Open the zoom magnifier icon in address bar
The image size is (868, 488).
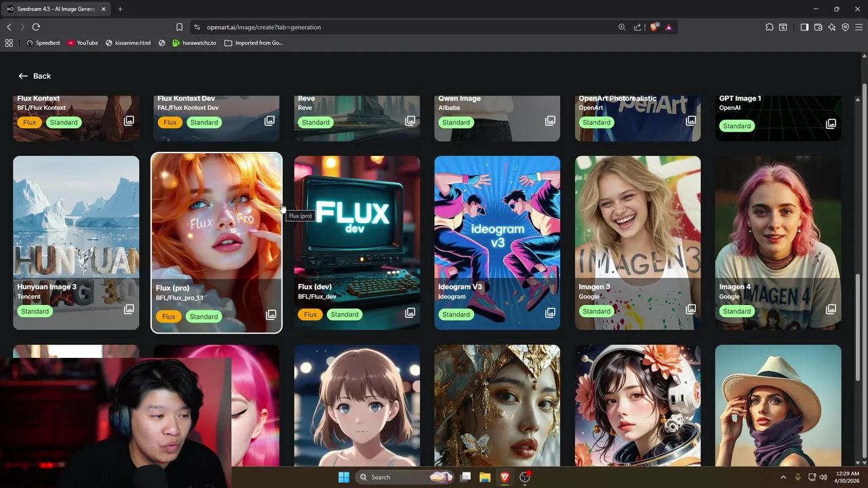[x=622, y=27]
